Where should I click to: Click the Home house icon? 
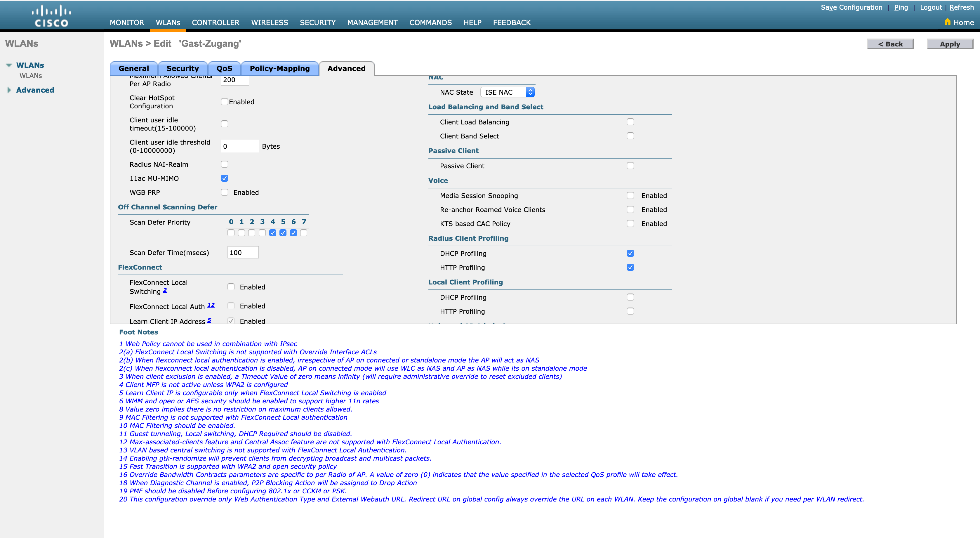tap(947, 22)
